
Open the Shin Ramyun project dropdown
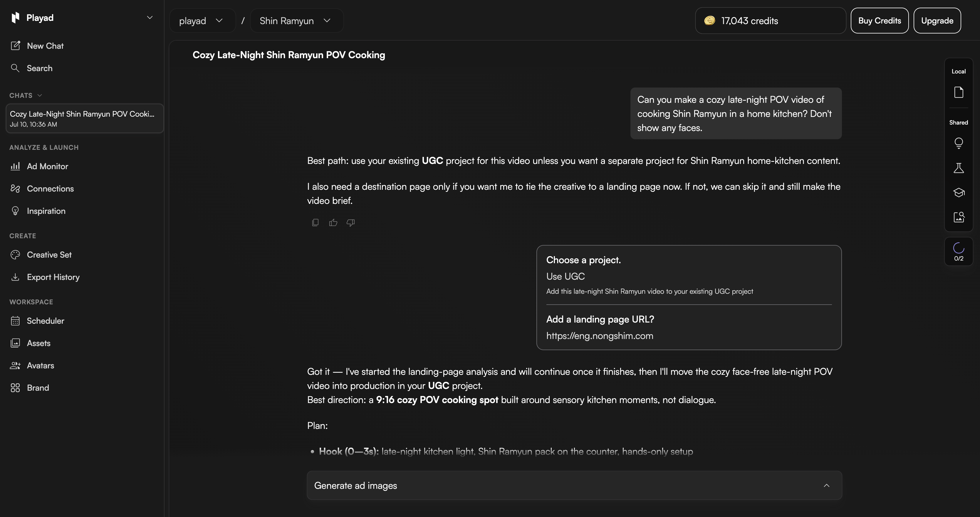(x=297, y=21)
